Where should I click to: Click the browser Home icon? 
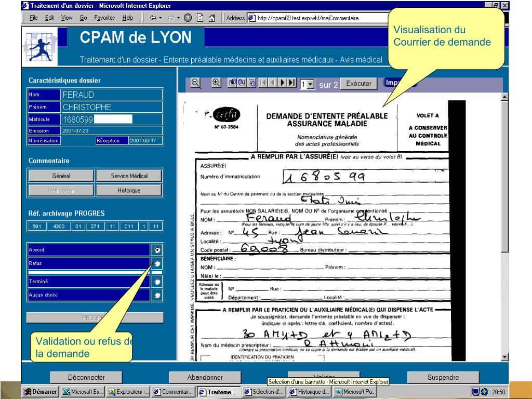click(x=212, y=18)
